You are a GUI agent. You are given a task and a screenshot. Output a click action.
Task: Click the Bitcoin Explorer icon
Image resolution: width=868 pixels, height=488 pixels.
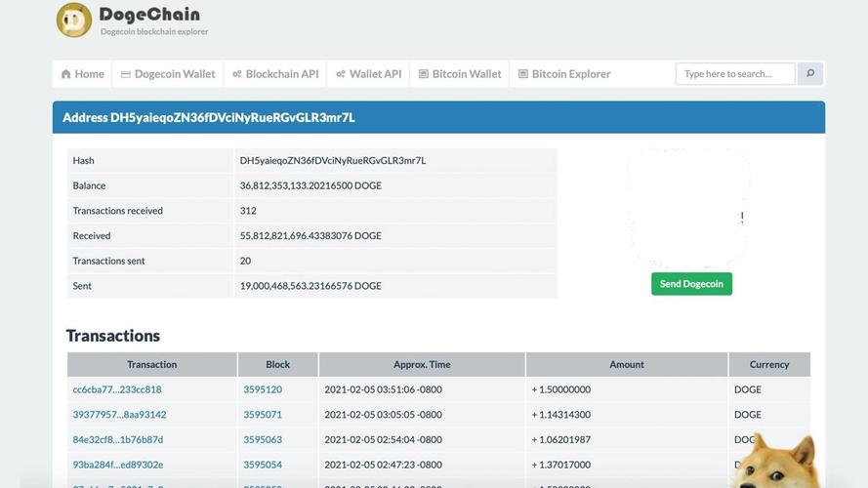[x=523, y=74]
